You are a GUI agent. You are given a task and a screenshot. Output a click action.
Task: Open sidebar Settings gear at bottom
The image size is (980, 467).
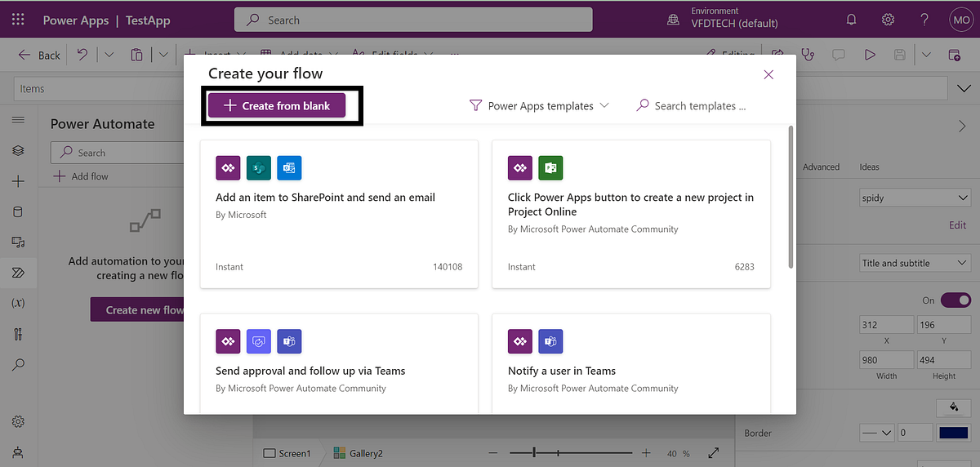[x=18, y=422]
